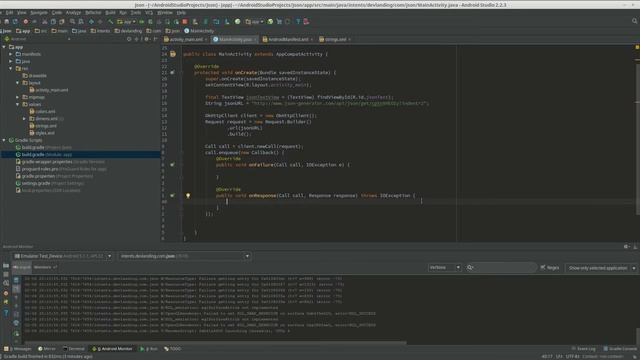Open the Window menu

(165, 13)
